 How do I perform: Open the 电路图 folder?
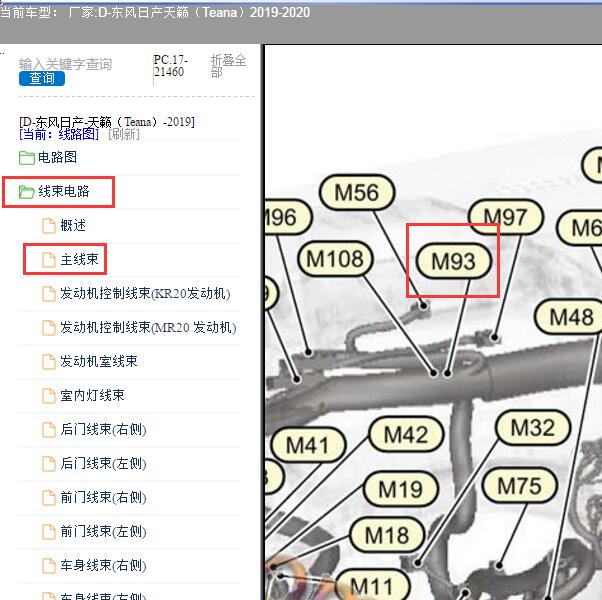(x=57, y=157)
